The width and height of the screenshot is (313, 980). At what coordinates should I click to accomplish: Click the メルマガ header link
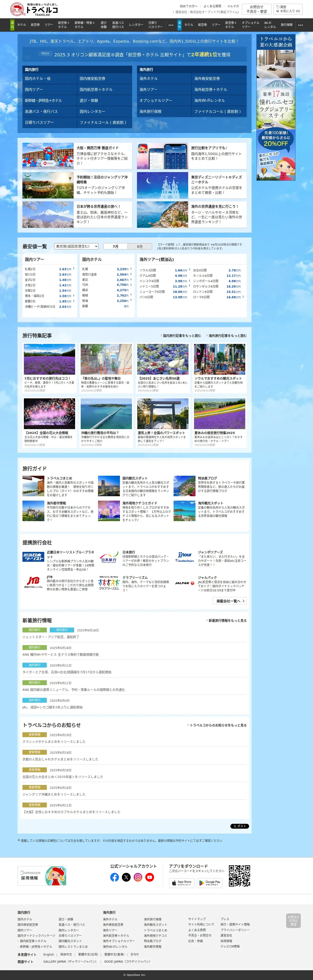click(x=233, y=6)
